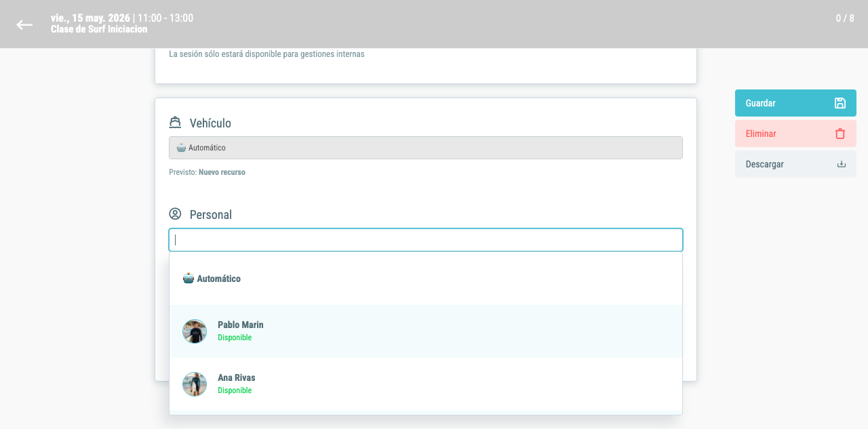Select the Automático option in Personal list
The image size is (868, 429).
426,279
